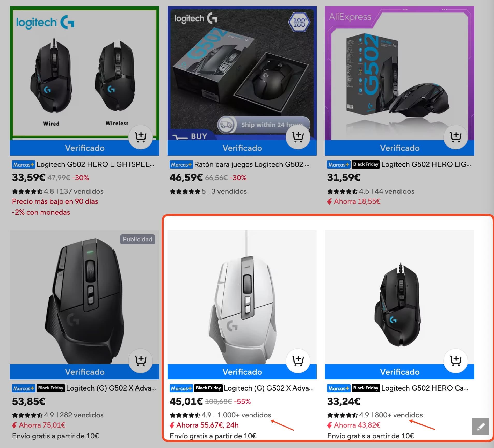Click the pencil edit icon
Viewport: 494px width, 448px height.
(481, 427)
